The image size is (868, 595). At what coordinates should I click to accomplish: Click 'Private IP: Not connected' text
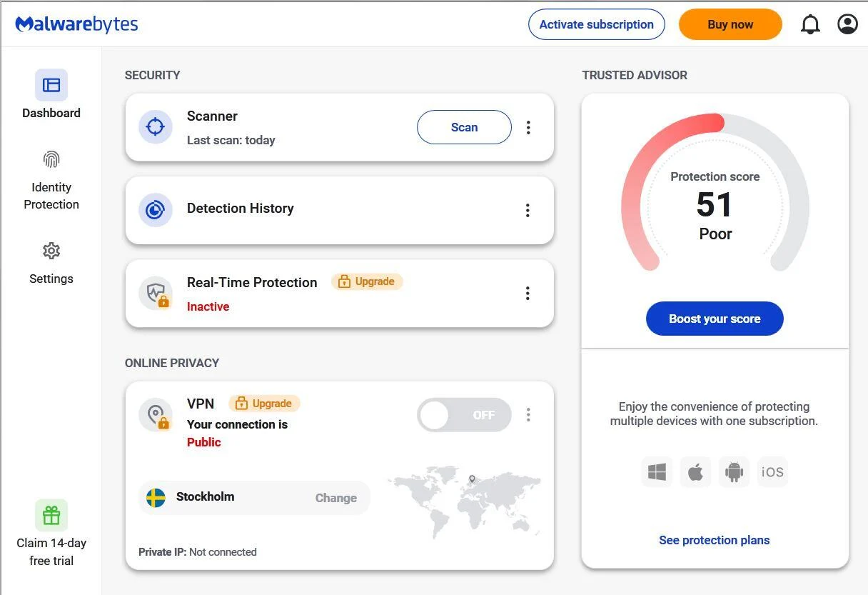pos(198,551)
